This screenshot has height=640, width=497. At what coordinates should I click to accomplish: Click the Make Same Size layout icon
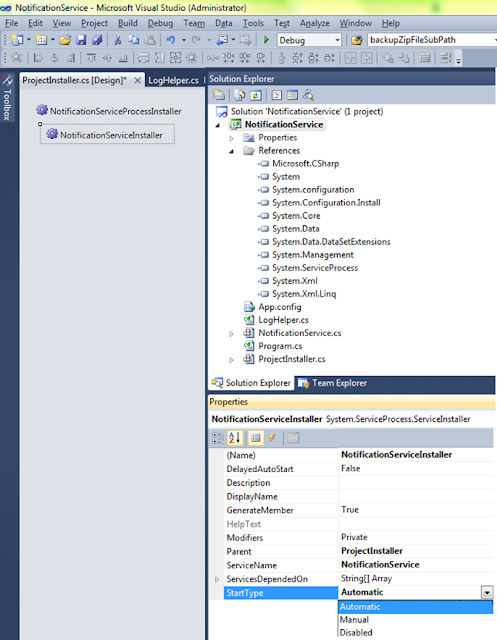coord(175,58)
